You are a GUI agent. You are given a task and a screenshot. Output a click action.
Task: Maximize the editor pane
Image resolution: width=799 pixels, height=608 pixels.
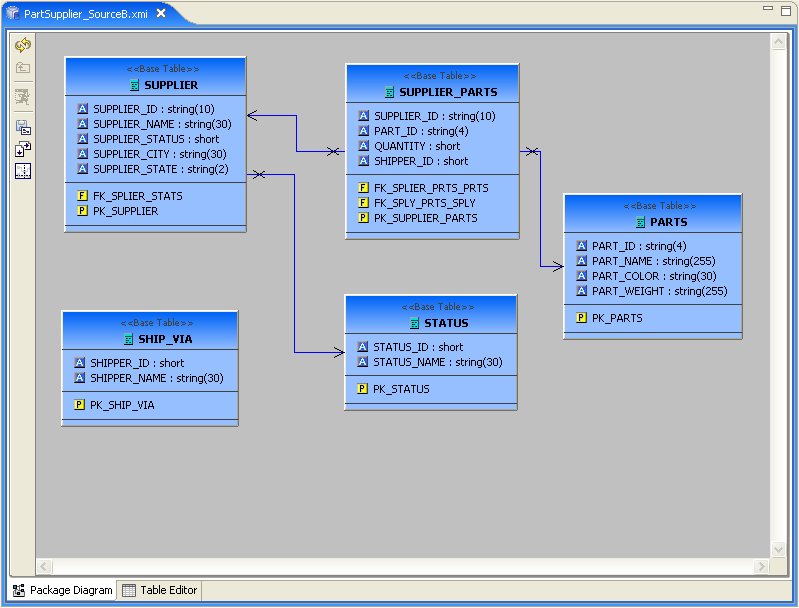[785, 9]
